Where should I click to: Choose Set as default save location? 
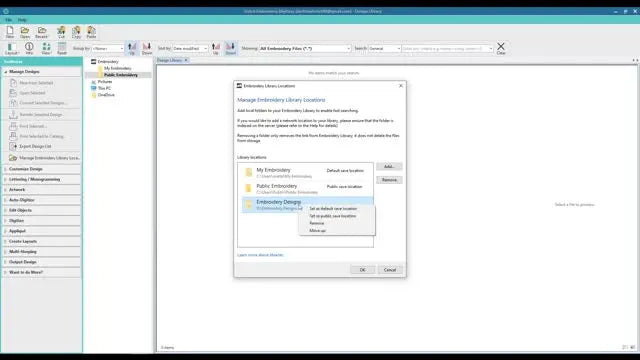[333, 209]
